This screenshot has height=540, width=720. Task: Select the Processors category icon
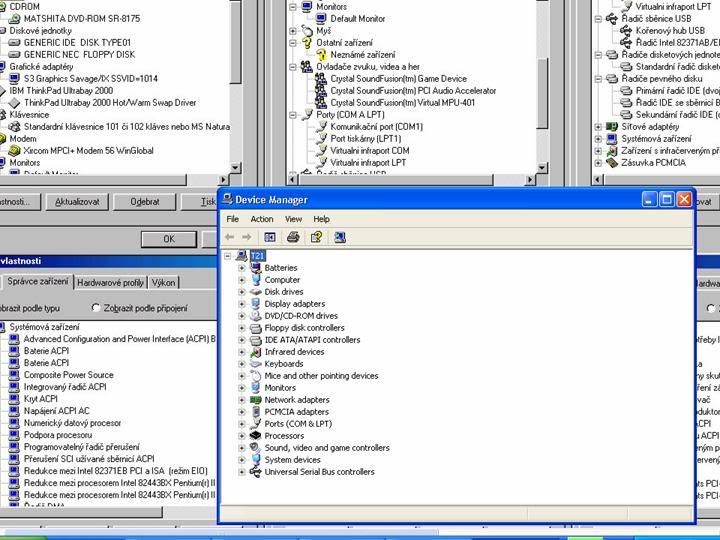tap(256, 436)
